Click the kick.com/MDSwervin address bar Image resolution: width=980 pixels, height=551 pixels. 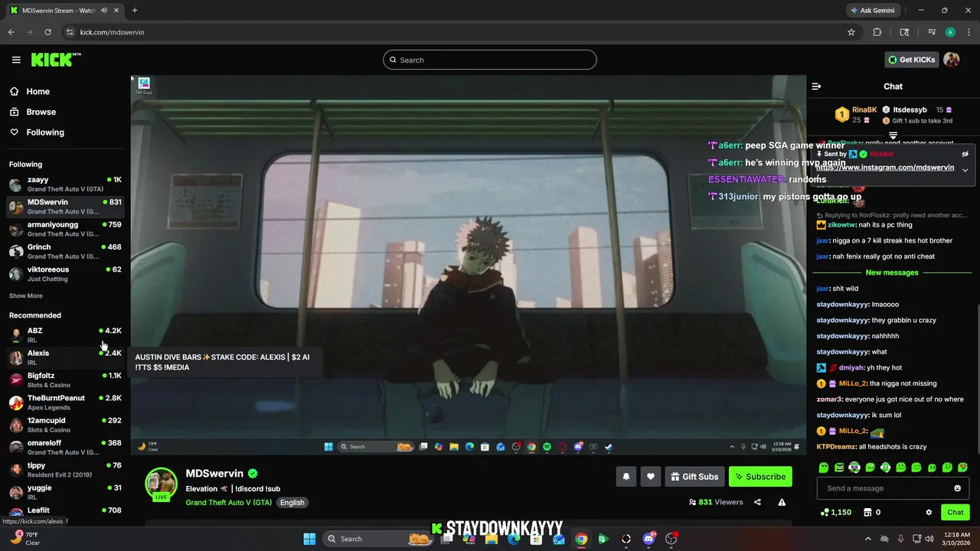(x=459, y=32)
